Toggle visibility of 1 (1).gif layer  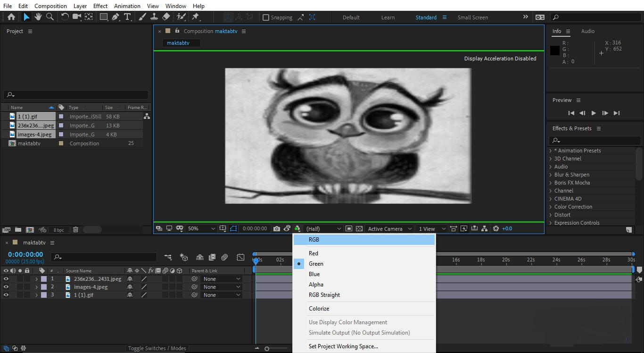click(6, 295)
